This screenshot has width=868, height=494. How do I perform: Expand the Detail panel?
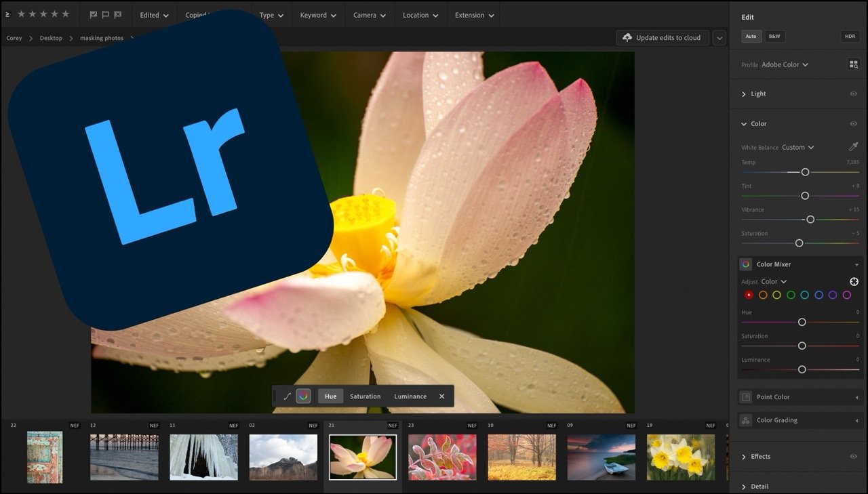pyautogui.click(x=743, y=487)
